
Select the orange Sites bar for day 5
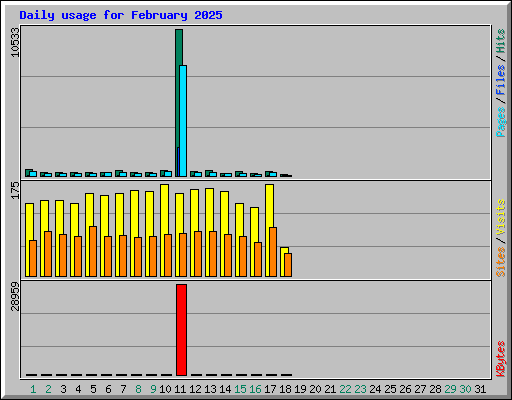pyautogui.click(x=93, y=251)
